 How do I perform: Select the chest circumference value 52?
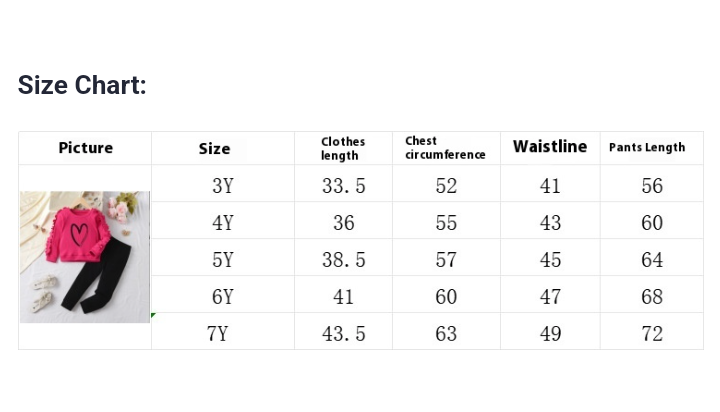(x=446, y=186)
